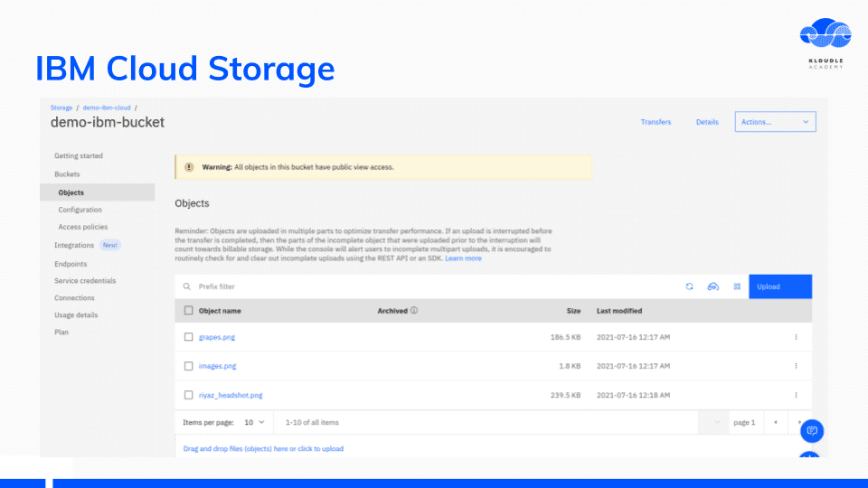Image resolution: width=868 pixels, height=488 pixels.
Task: Refresh the objects list icon
Action: [689, 286]
